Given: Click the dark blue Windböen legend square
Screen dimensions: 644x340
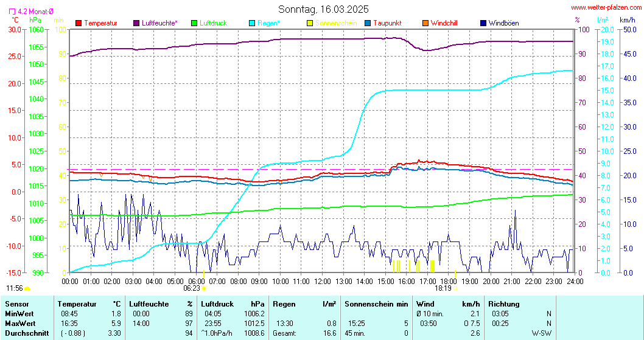Looking at the screenshot, I should click(x=483, y=23).
